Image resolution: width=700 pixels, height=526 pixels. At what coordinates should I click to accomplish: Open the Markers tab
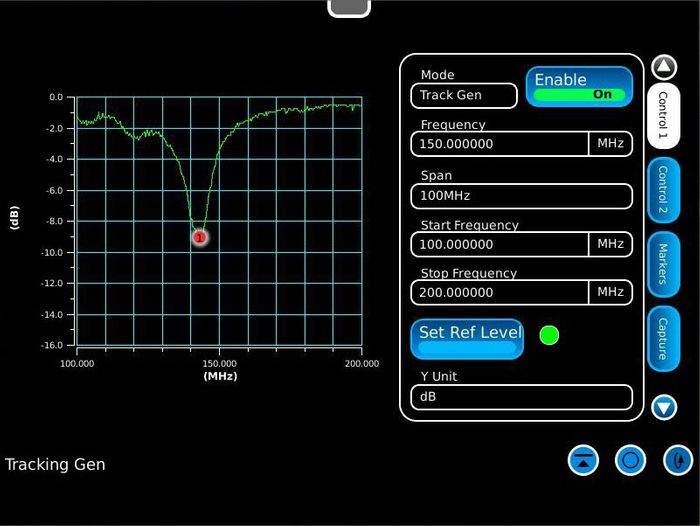(662, 263)
